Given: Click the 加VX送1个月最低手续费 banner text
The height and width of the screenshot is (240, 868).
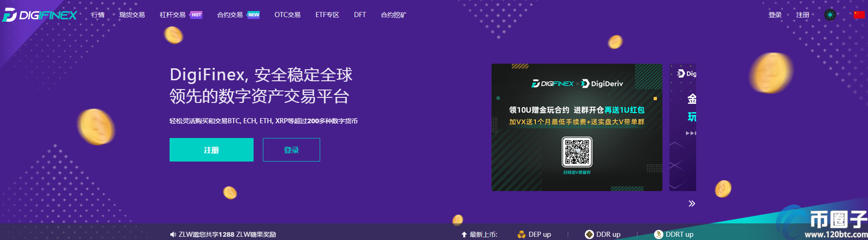Looking at the screenshot, I should click(577, 122).
